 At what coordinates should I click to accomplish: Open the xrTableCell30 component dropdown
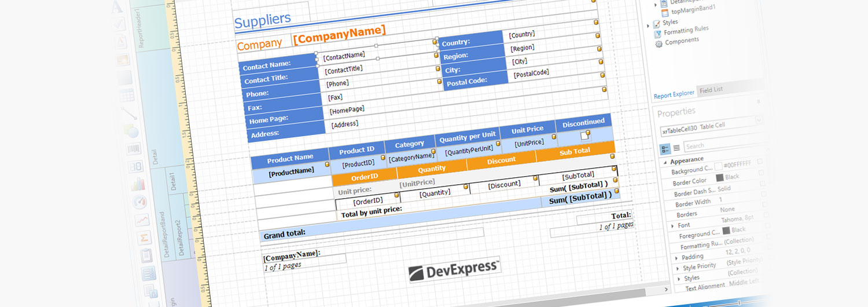(759, 120)
